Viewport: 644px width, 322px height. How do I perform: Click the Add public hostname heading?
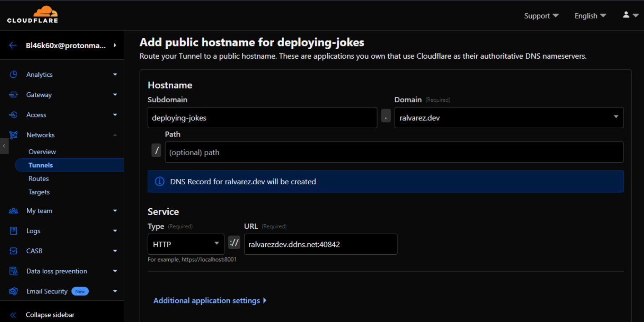point(252,42)
